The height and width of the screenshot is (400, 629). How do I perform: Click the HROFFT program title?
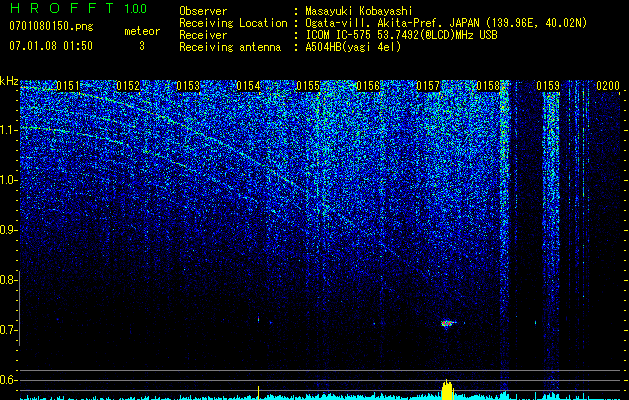(x=62, y=8)
